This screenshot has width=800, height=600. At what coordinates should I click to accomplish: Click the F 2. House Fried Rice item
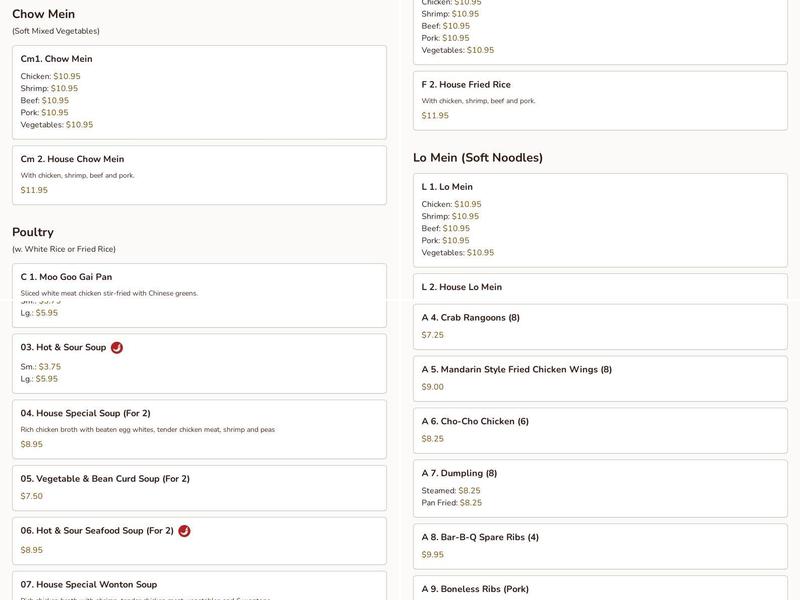coord(600,100)
